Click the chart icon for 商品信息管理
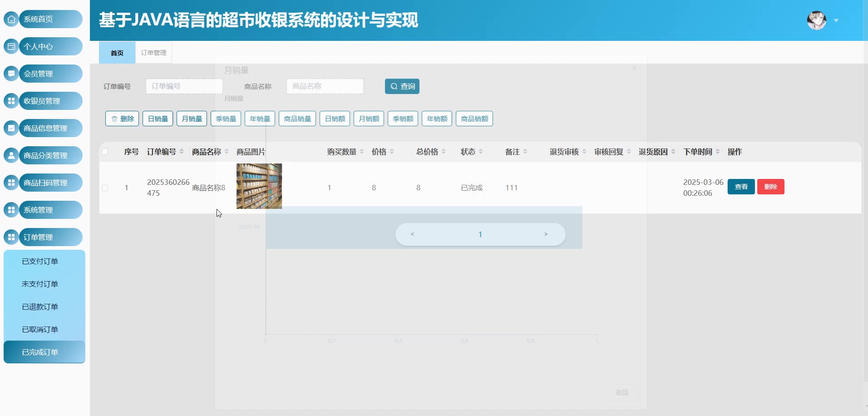 (11, 128)
